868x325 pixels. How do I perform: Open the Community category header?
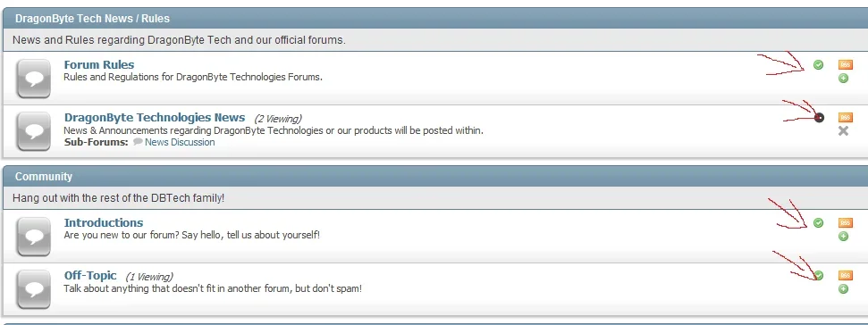click(x=44, y=176)
